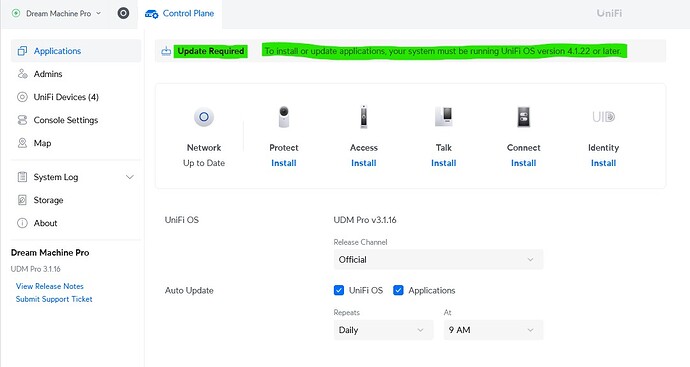Viewport: 690px width, 367px height.
Task: Open Map in the sidebar
Action: (76, 143)
